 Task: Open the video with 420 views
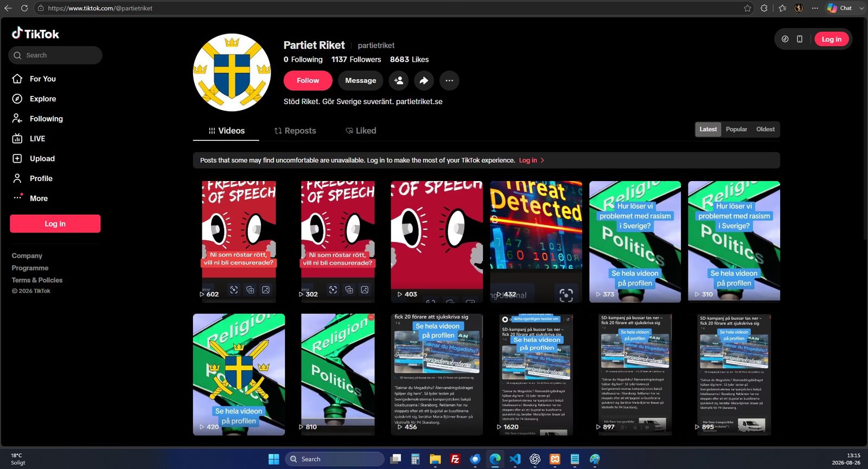click(239, 375)
